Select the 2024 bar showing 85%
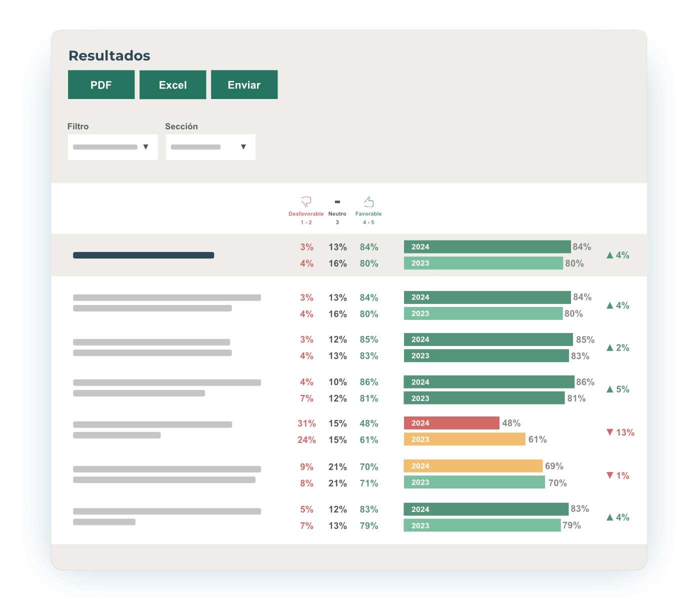The height and width of the screenshot is (600, 700). pos(488,339)
